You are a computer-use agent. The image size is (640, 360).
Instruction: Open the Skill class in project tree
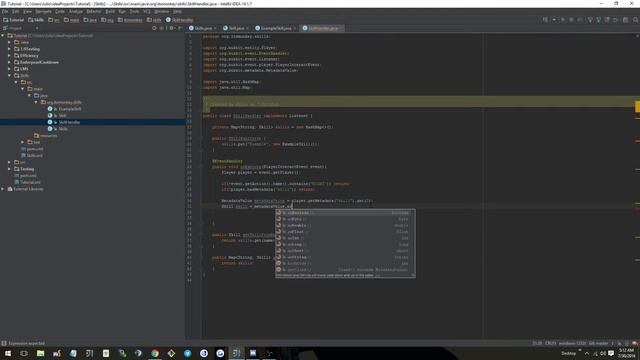pyautogui.click(x=62, y=116)
